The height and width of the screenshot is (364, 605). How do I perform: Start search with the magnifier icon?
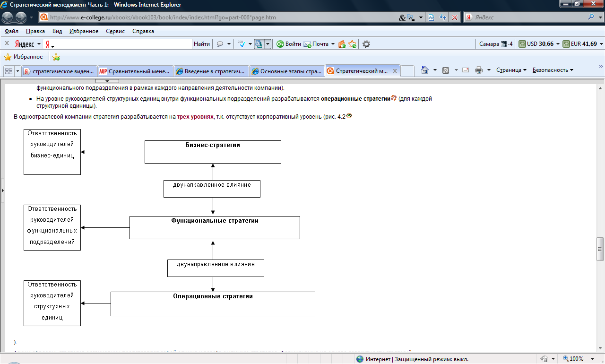pos(591,17)
